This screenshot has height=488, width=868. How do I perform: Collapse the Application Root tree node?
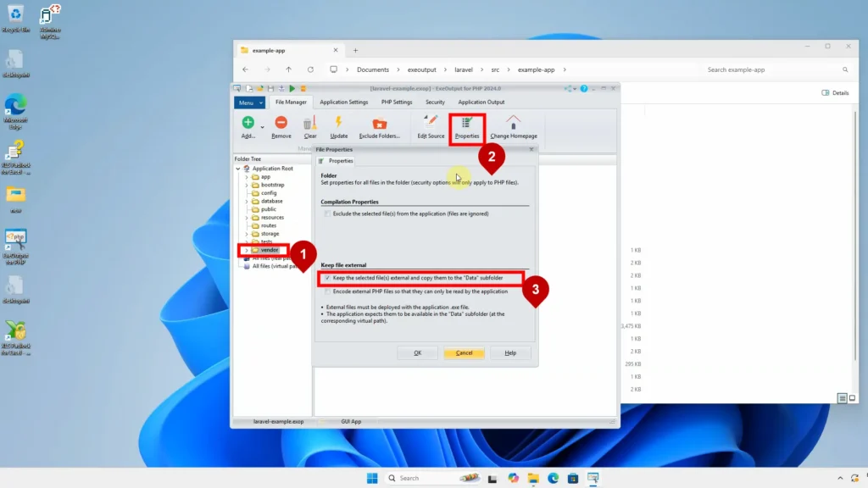point(239,169)
